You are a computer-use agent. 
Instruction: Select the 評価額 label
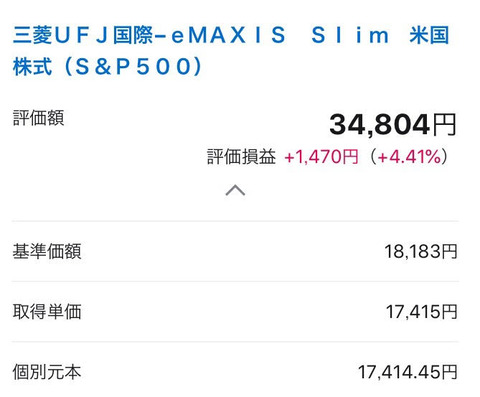pyautogui.click(x=38, y=118)
